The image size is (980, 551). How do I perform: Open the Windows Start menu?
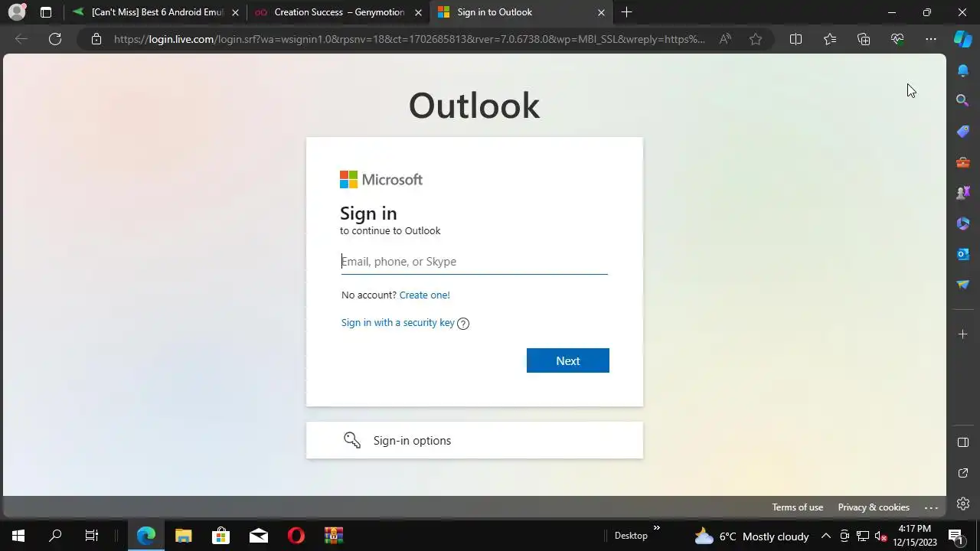pyautogui.click(x=18, y=536)
